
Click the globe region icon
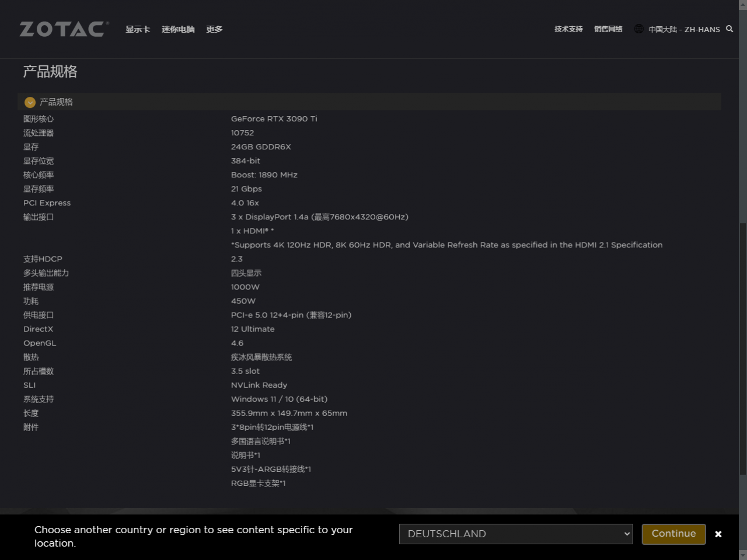639,29
